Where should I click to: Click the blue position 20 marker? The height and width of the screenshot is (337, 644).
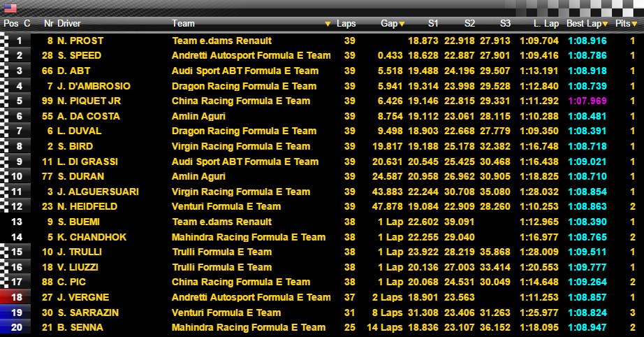(x=15, y=327)
